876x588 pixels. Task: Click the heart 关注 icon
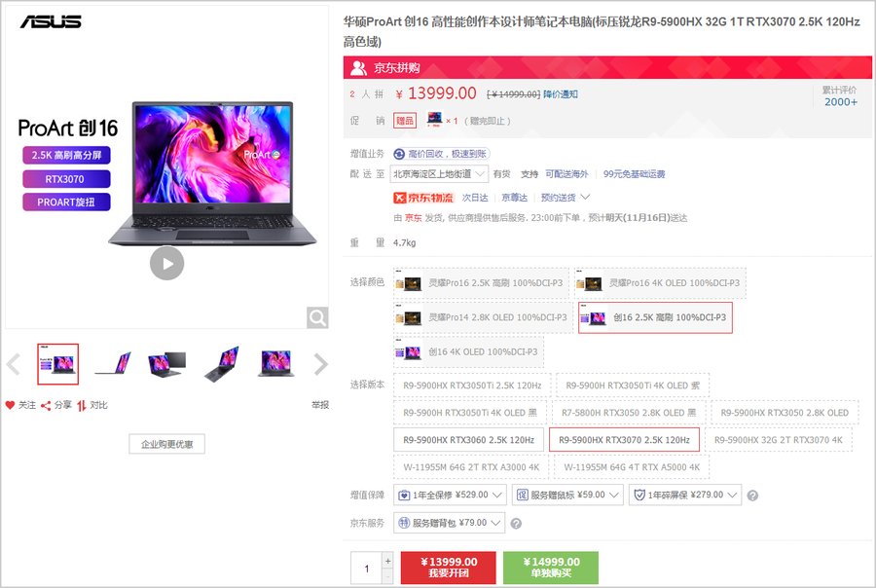(x=11, y=405)
